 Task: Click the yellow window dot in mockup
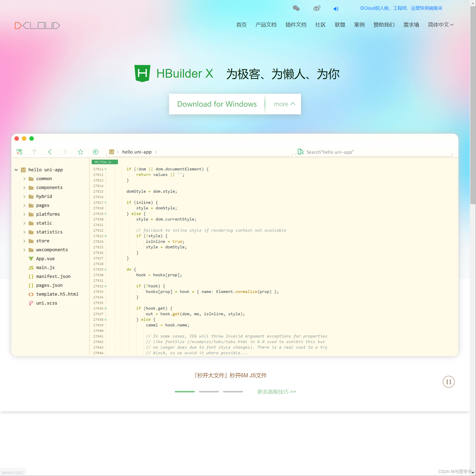click(24, 138)
